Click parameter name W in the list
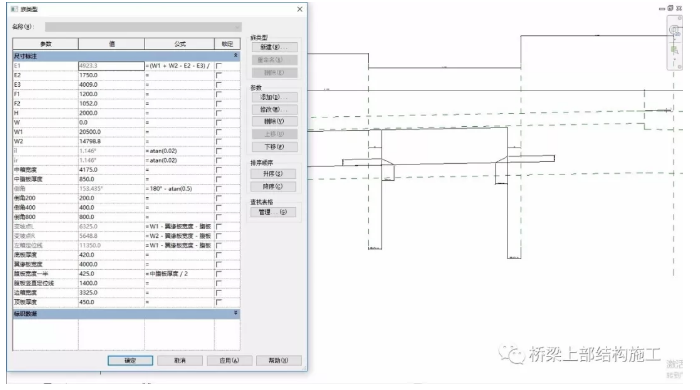 46,122
